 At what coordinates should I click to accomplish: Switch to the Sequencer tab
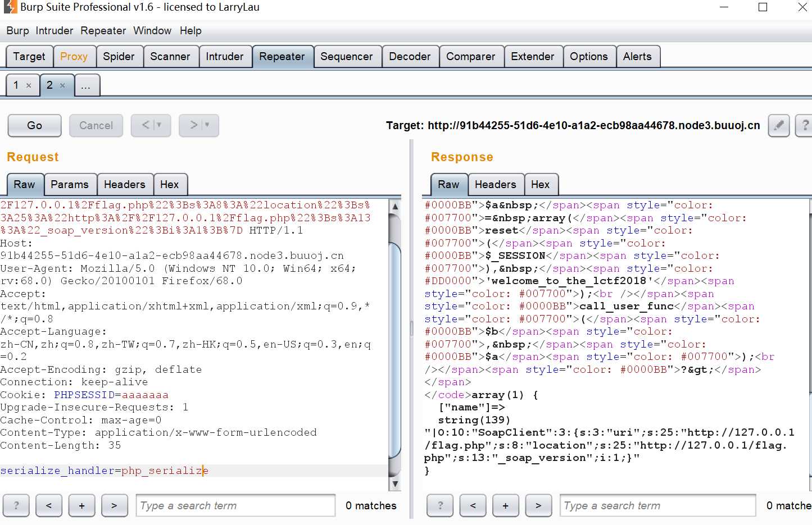click(x=347, y=57)
